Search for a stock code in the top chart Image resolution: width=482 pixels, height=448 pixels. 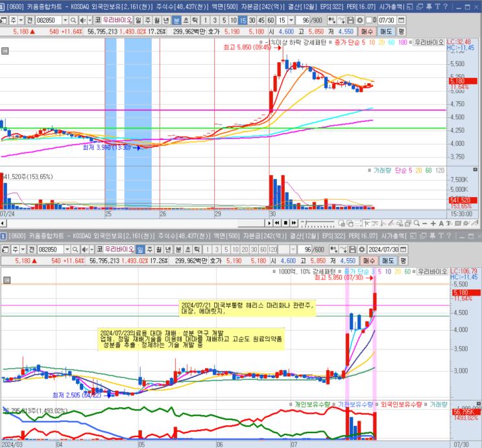pos(73,20)
